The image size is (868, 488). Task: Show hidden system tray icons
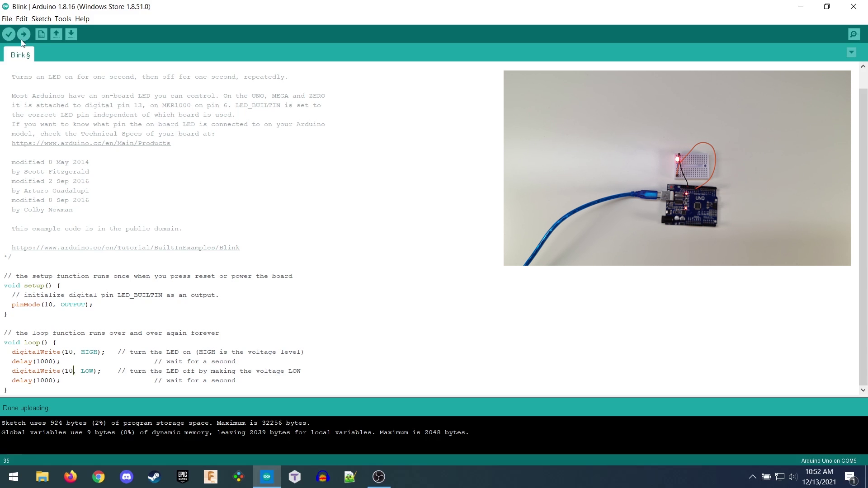coord(752,477)
